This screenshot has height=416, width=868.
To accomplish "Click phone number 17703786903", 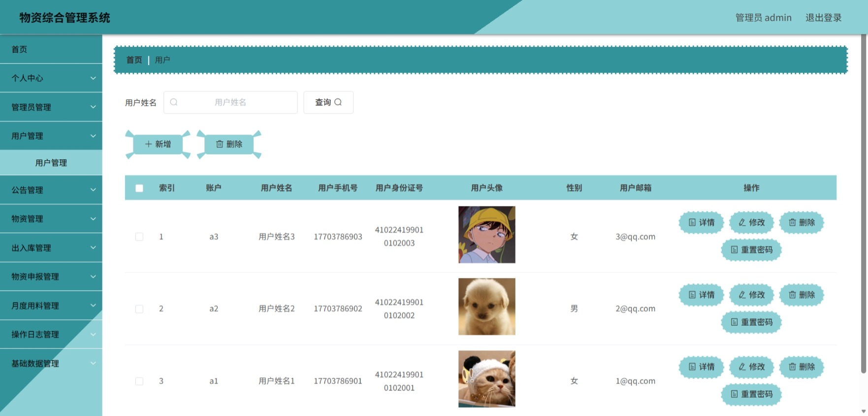I will click(x=338, y=237).
